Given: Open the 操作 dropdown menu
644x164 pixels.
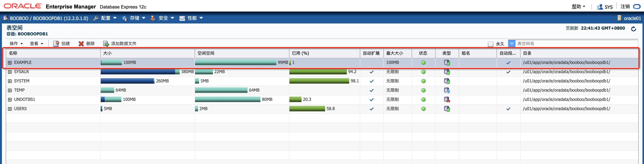Looking at the screenshot, I should tap(16, 44).
